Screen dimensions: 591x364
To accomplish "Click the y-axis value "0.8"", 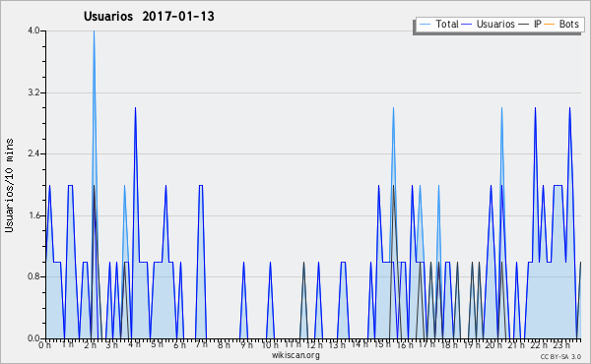I will click(x=33, y=277).
